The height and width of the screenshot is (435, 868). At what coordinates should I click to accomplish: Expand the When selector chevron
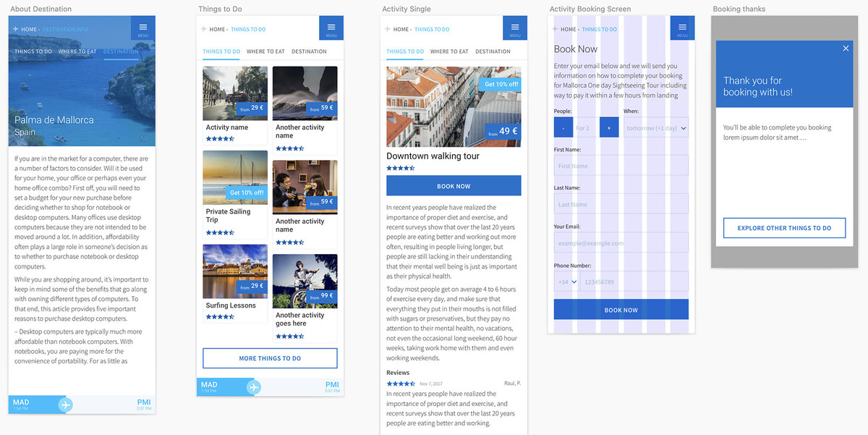(x=683, y=127)
